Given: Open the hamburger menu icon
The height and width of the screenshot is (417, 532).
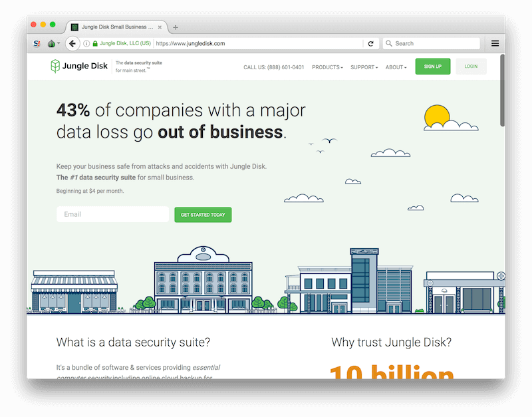Looking at the screenshot, I should click(x=495, y=43).
